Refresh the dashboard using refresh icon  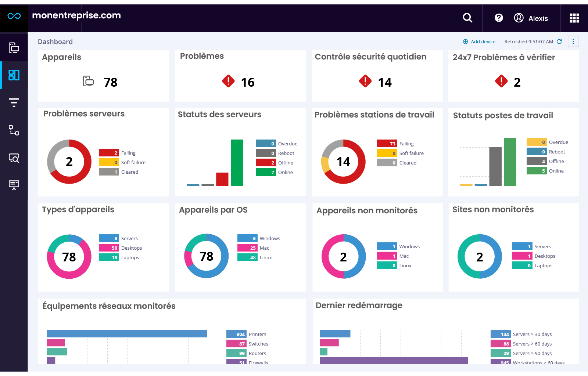559,41
